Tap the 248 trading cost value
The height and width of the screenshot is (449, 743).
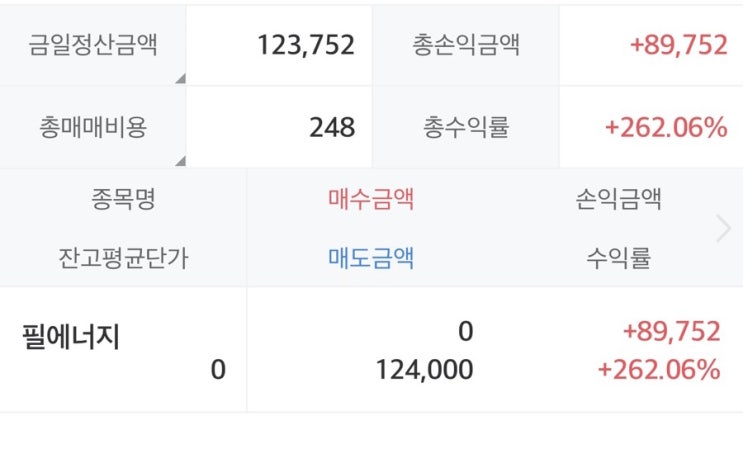[x=332, y=127]
